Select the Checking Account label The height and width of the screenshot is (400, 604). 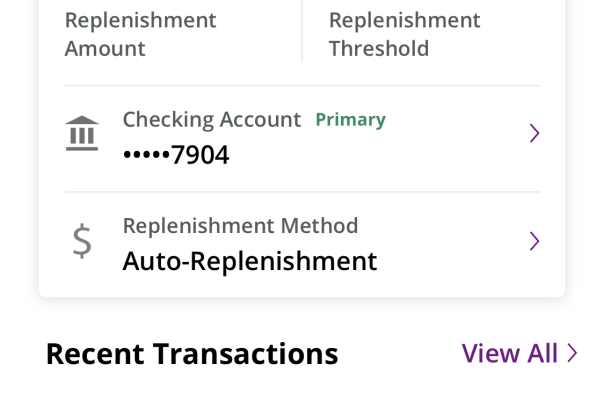click(x=212, y=119)
